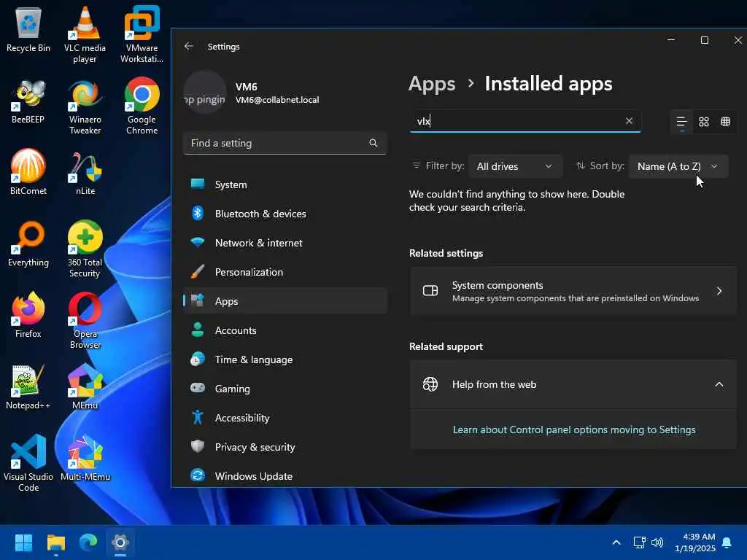Open VMware Workstation desktop shortcut
The height and width of the screenshot is (560, 747).
[x=142, y=34]
